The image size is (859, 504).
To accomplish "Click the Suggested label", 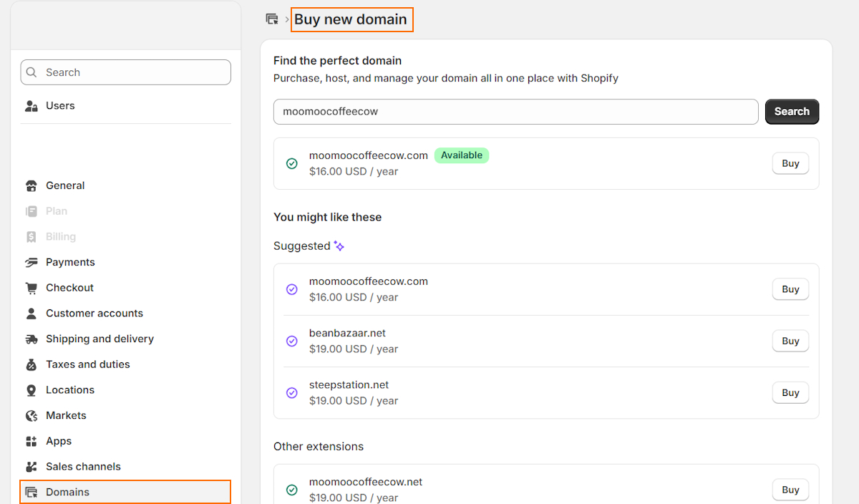I will (x=301, y=246).
